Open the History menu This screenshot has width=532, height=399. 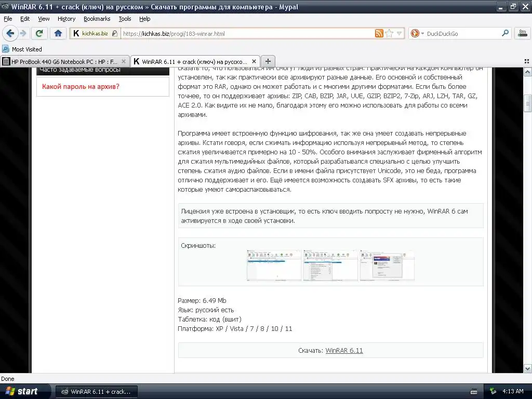(x=66, y=19)
